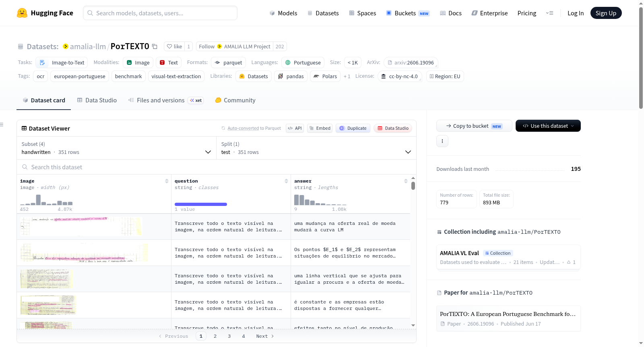Click the Duplicate button
Viewport: 644px width, 347px height.
click(x=353, y=128)
